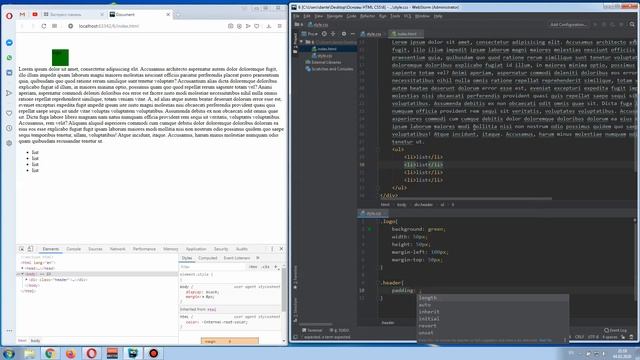Open settings gear in Opera sidebar

[x=9, y=143]
